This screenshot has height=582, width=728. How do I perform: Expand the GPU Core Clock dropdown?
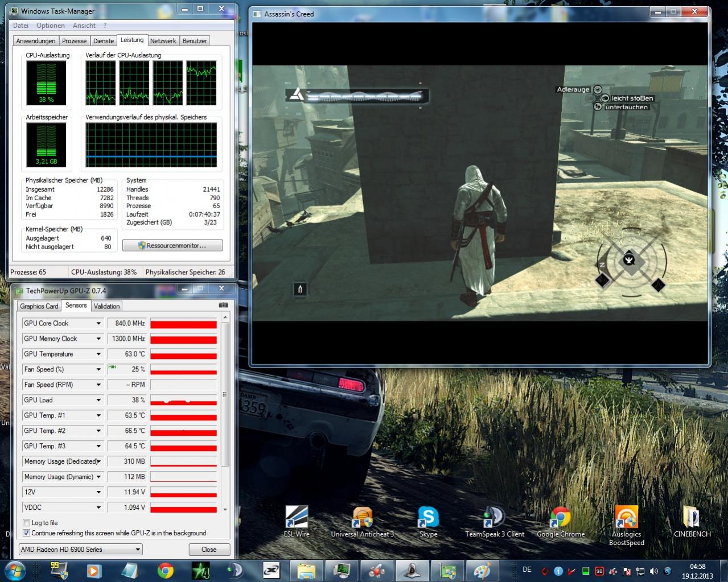click(98, 323)
